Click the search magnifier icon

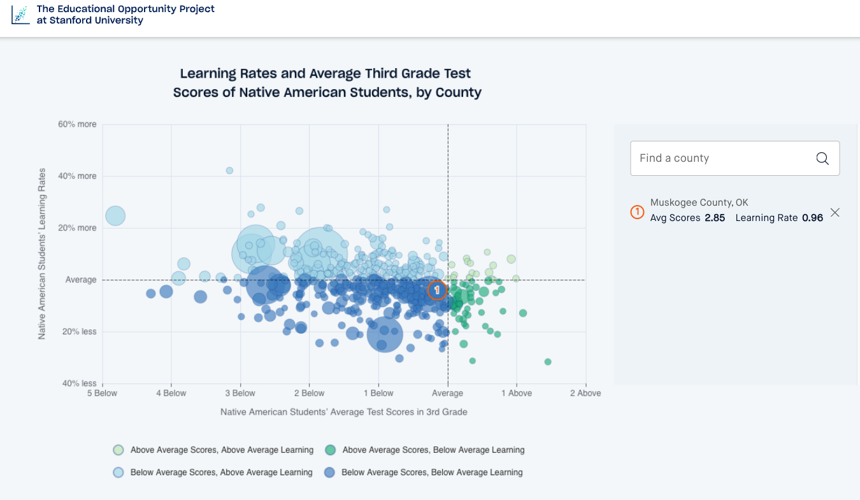(x=822, y=158)
